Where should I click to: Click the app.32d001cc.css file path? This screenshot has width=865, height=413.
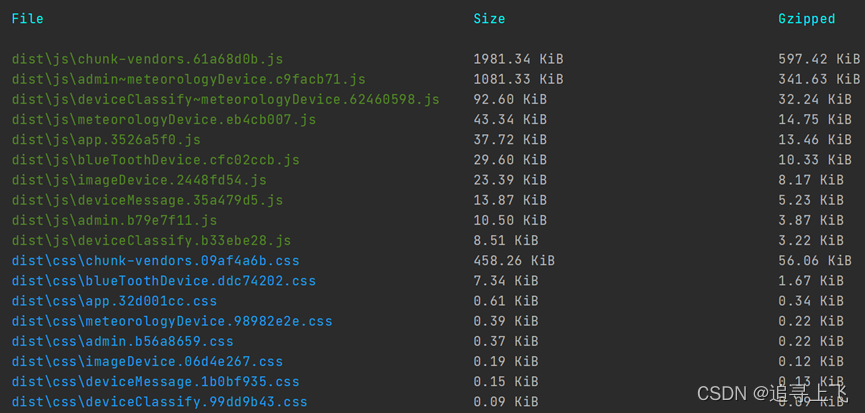tap(114, 301)
